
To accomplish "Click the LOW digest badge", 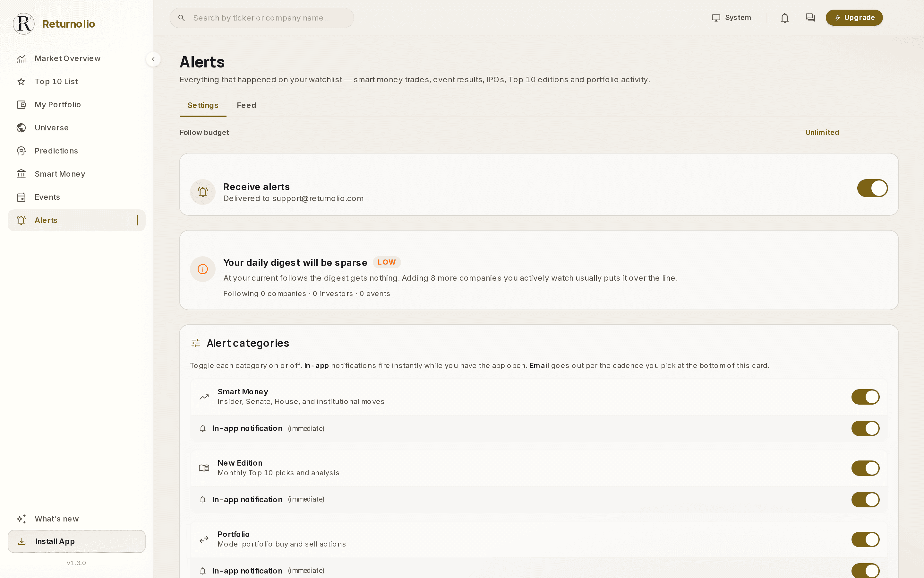I will tap(386, 262).
